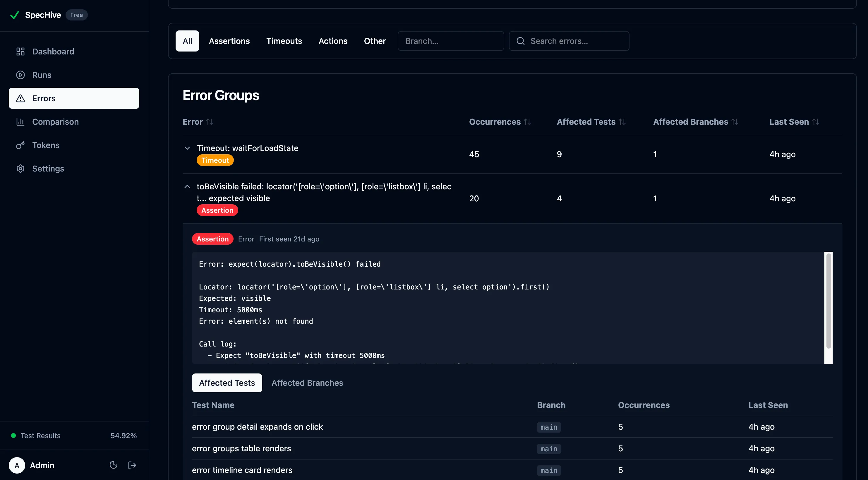868x480 pixels.
Task: Click the Error Groups heading
Action: [x=221, y=95]
